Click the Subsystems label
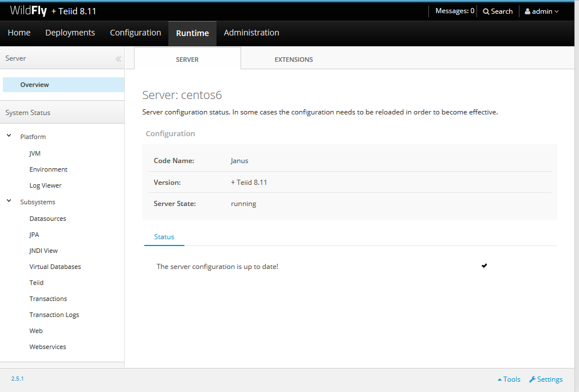 point(38,202)
